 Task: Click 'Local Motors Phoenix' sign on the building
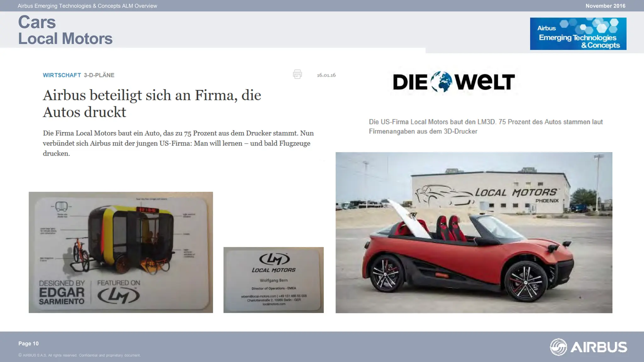point(517,195)
